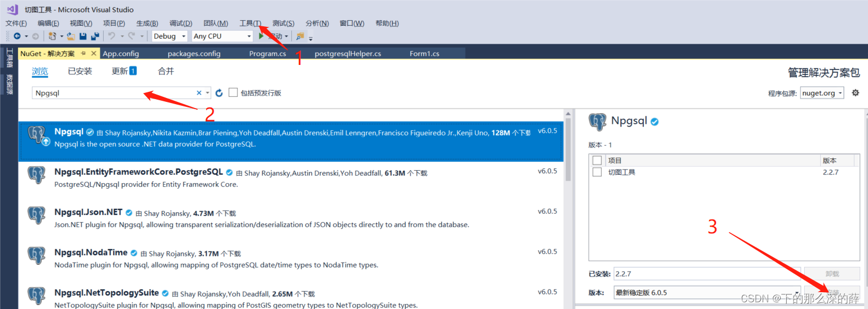This screenshot has height=309, width=868.
Task: Open the Navigate Backward history dropdown arrow
Action: point(26,36)
